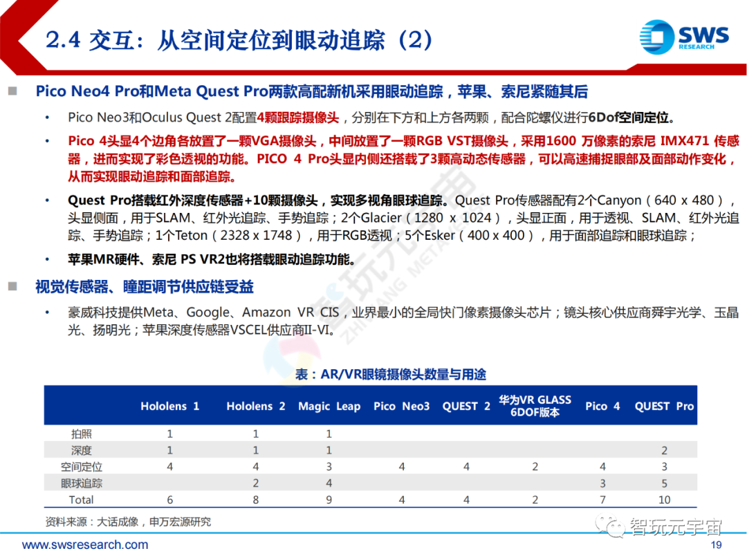Viewport: 747px width, 560px height.
Task: Select the line '苹果MR硬件、索尼 PS VR2'
Action: (x=211, y=259)
